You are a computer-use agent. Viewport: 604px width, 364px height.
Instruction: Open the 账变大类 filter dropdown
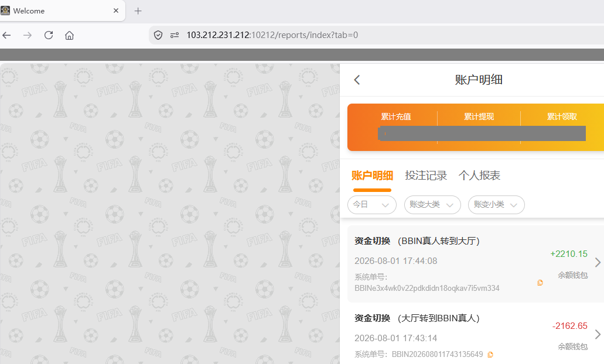pyautogui.click(x=432, y=205)
